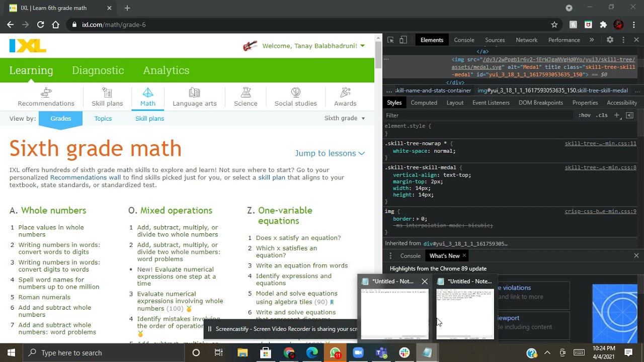Open Place values in whole numbers
This screenshot has height=362, width=644.
click(x=51, y=231)
